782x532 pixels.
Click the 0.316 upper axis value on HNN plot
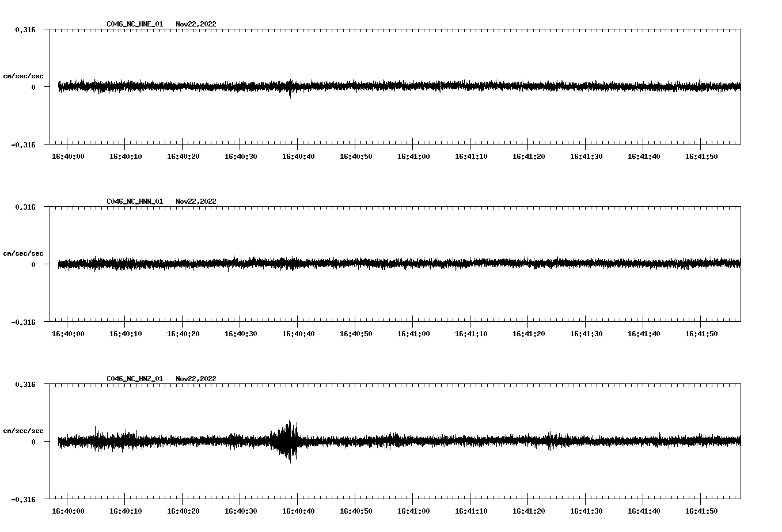[x=25, y=207]
